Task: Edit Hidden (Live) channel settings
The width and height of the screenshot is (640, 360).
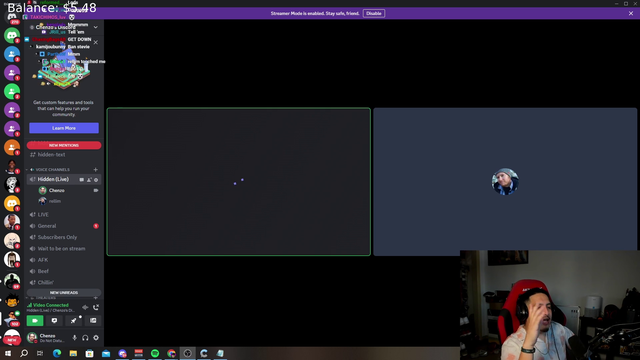Action: 96,180
